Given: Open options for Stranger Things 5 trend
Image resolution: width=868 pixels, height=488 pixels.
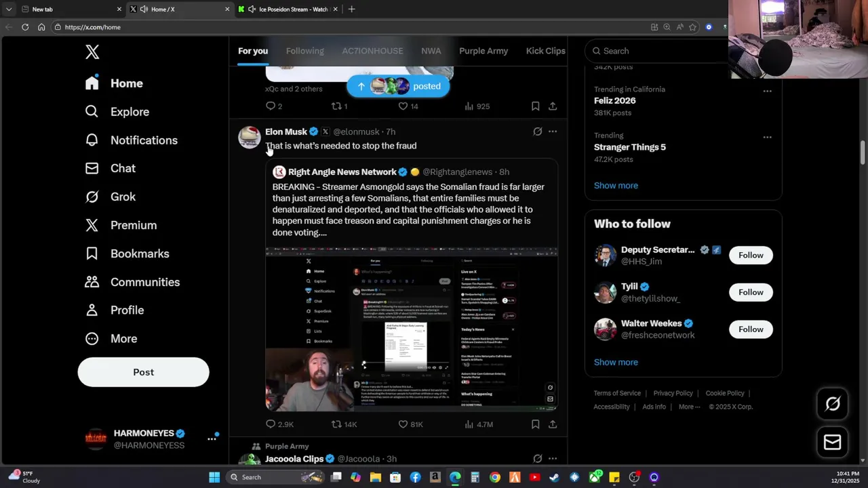Looking at the screenshot, I should click(767, 137).
